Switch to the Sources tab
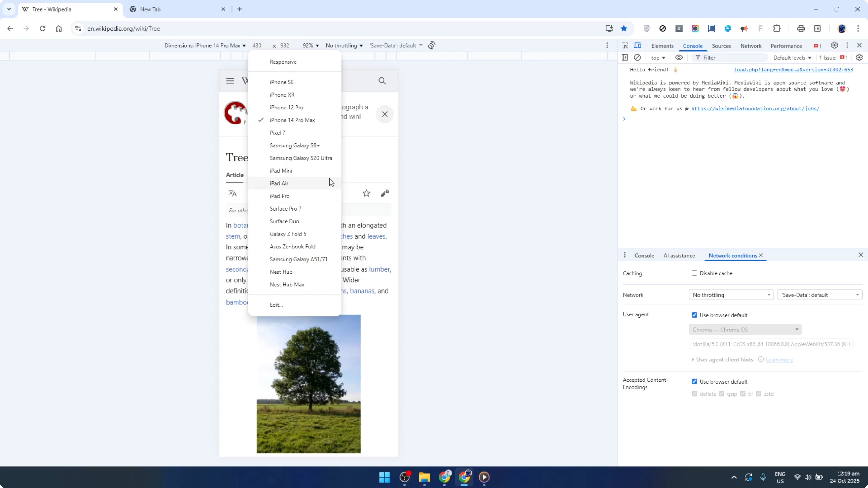 721,46
